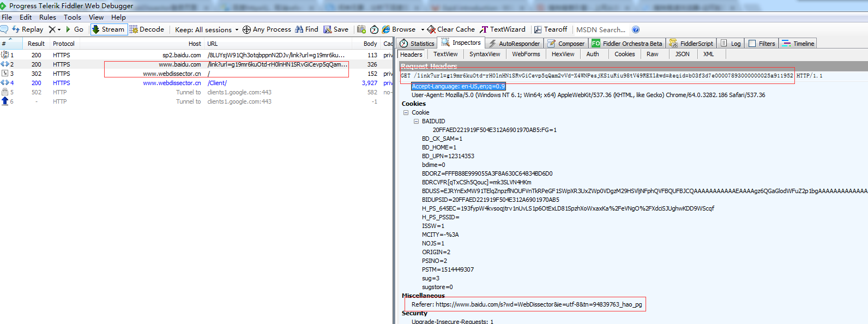868x324 pixels.
Task: Collapse the BAIDUID cookie node
Action: 416,121
